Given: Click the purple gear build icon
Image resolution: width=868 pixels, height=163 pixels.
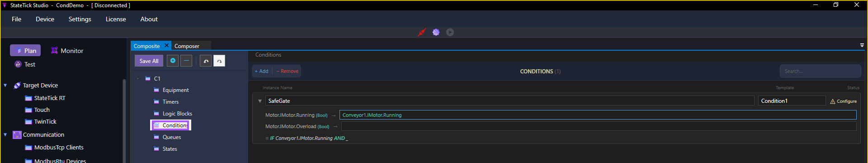Looking at the screenshot, I should (436, 32).
